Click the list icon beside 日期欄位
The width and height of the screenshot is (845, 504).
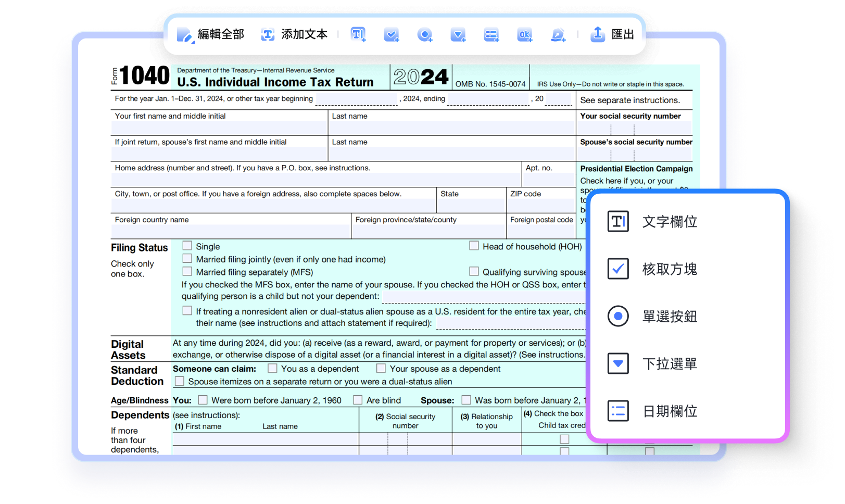(618, 411)
